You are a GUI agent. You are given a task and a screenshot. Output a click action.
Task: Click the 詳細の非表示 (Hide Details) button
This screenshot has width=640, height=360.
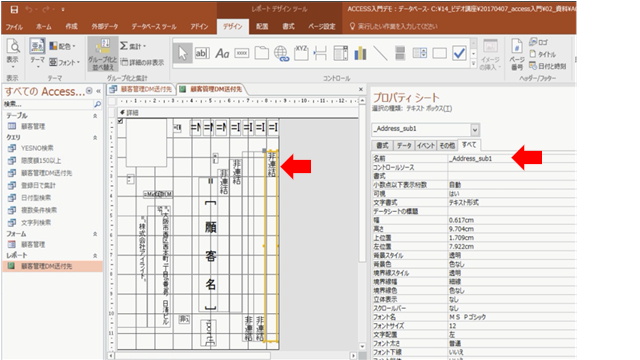(142, 62)
